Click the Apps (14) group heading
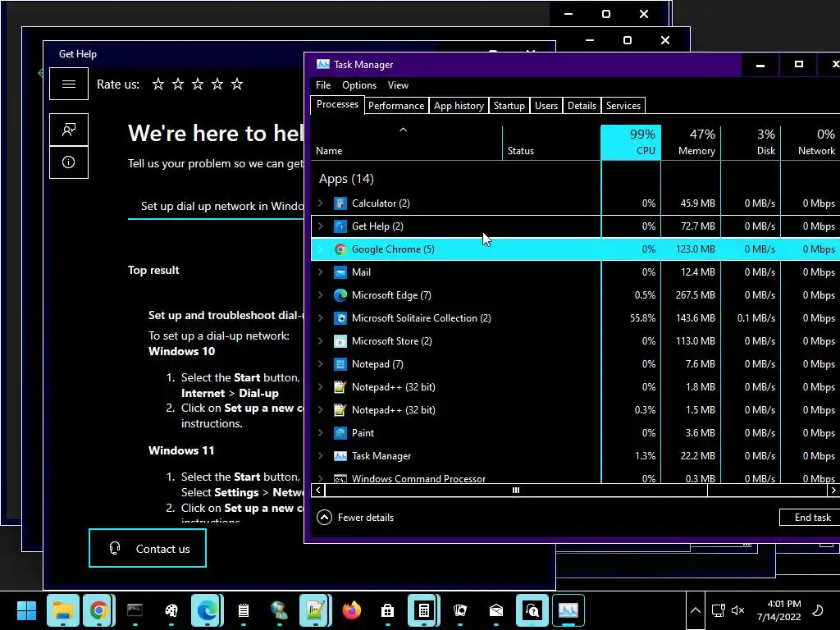Viewport: 840px width, 630px height. [346, 179]
